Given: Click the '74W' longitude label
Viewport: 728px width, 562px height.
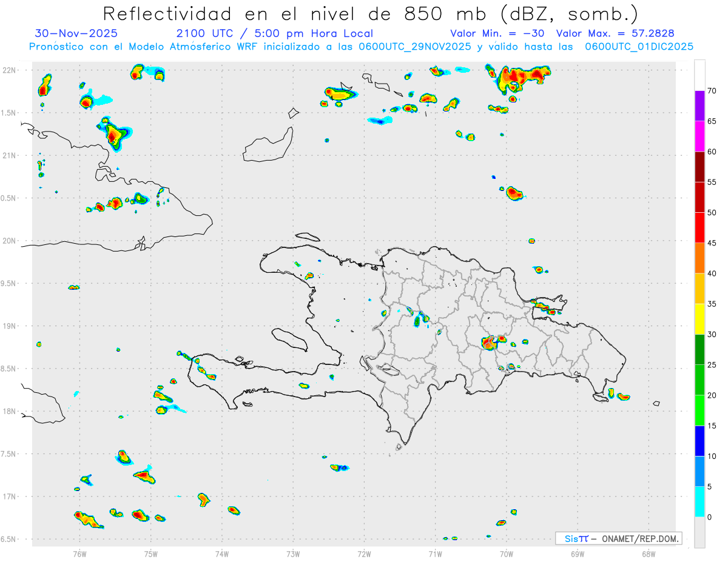Looking at the screenshot, I should 222,554.
